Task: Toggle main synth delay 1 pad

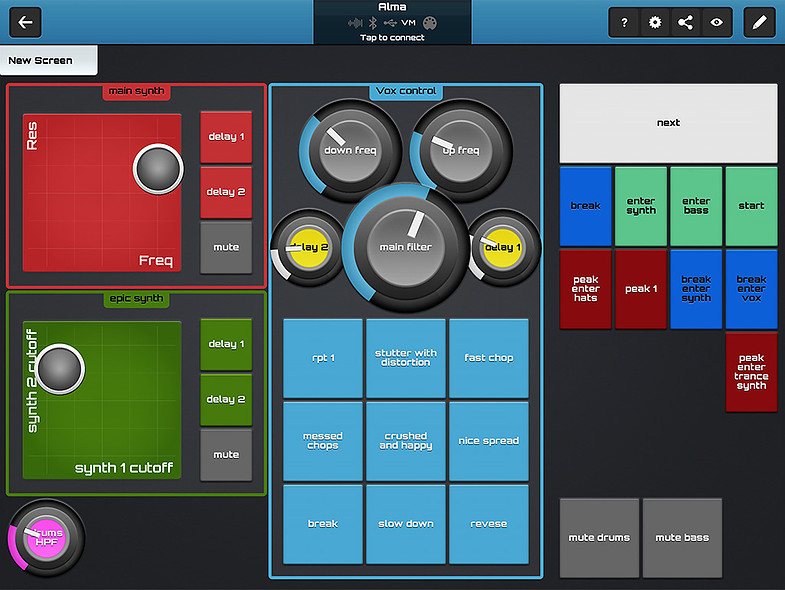Action: pyautogui.click(x=226, y=137)
